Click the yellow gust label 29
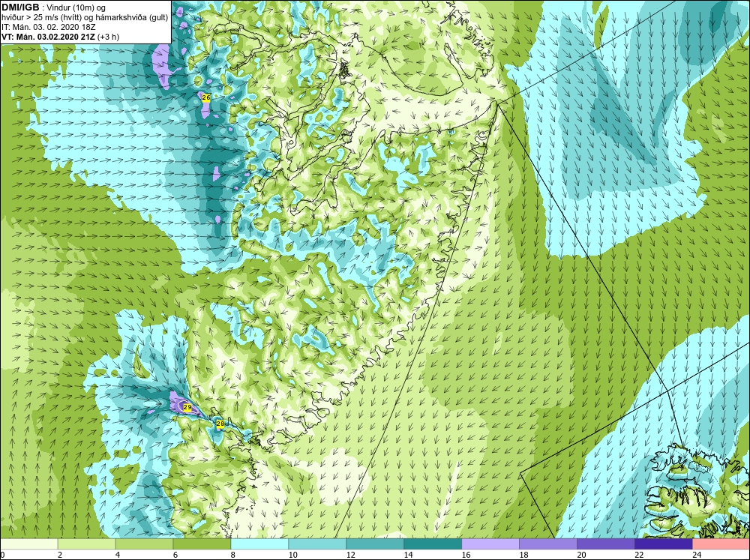750x560 pixels. point(187,408)
